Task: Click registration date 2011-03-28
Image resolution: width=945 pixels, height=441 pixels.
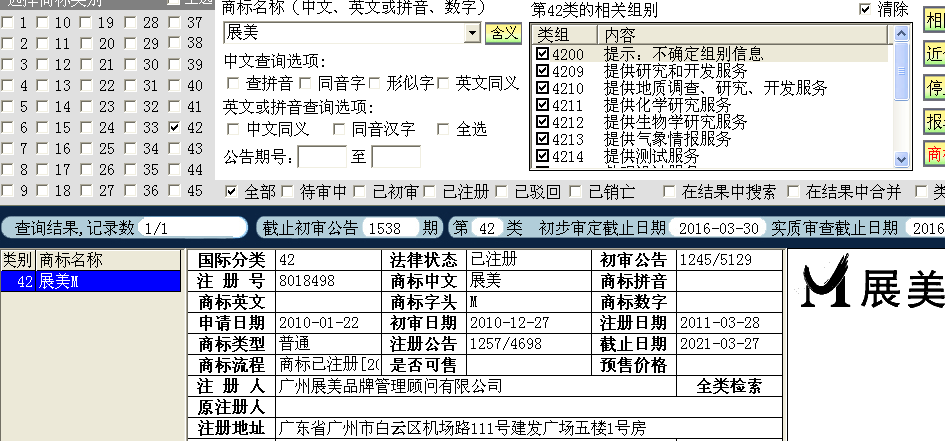Action: [720, 323]
